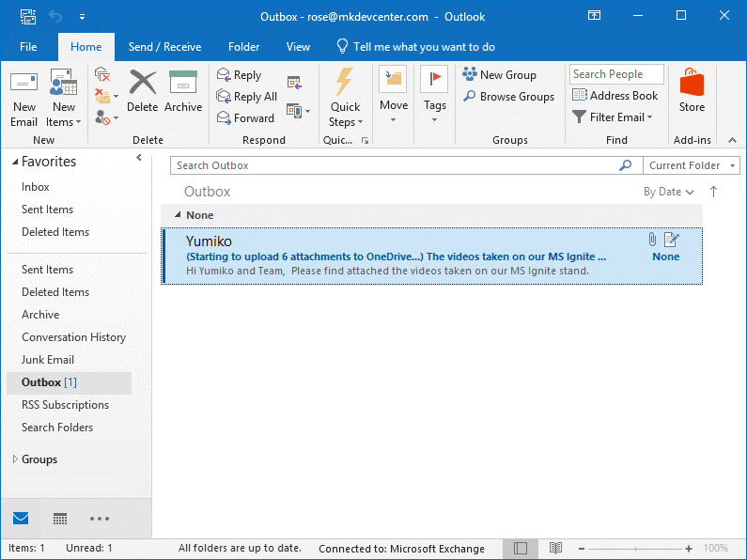Open the Quick Steps dialog launcher
This screenshot has width=747, height=560.
365,141
